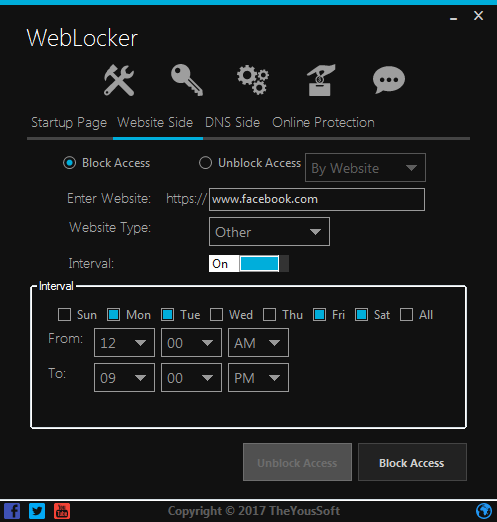The image size is (497, 522).
Task: Check the Wed day checkbox
Action: pyautogui.click(x=217, y=315)
